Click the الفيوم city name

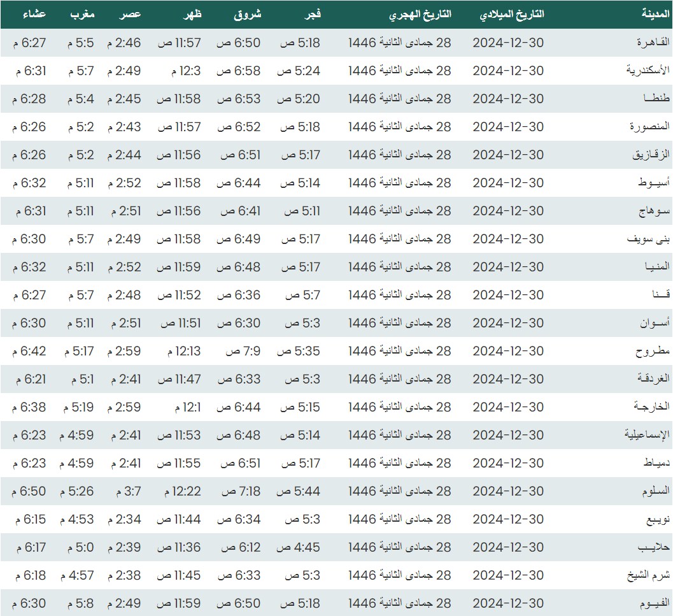pyautogui.click(x=654, y=603)
